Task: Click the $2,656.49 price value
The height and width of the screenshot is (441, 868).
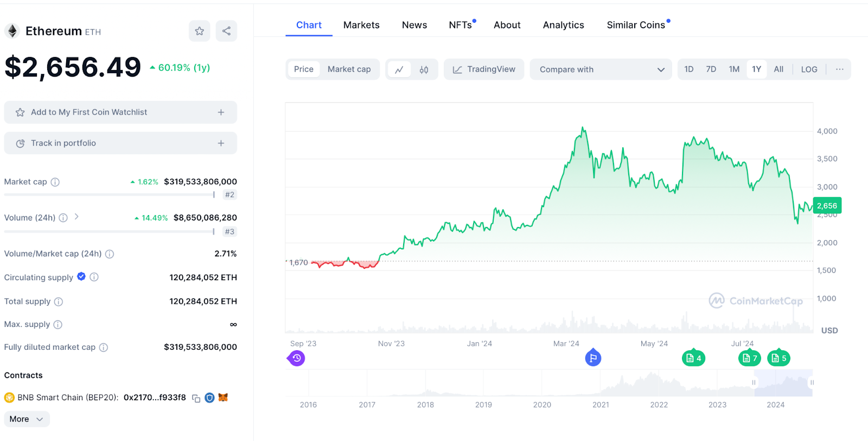Action: tap(73, 67)
